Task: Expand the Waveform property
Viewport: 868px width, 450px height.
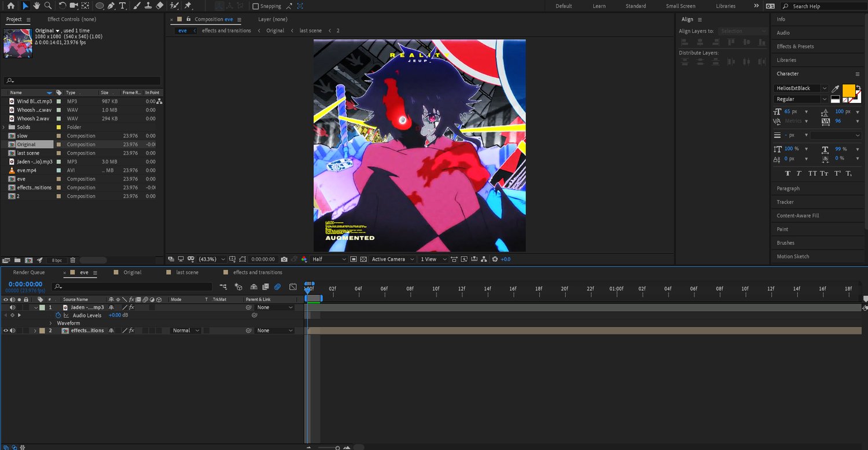Action: 51,323
